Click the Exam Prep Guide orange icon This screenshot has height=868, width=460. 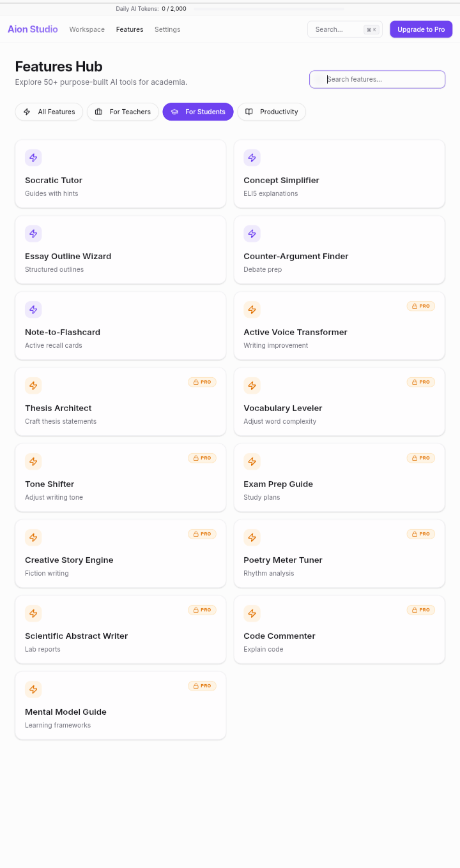coord(252,461)
